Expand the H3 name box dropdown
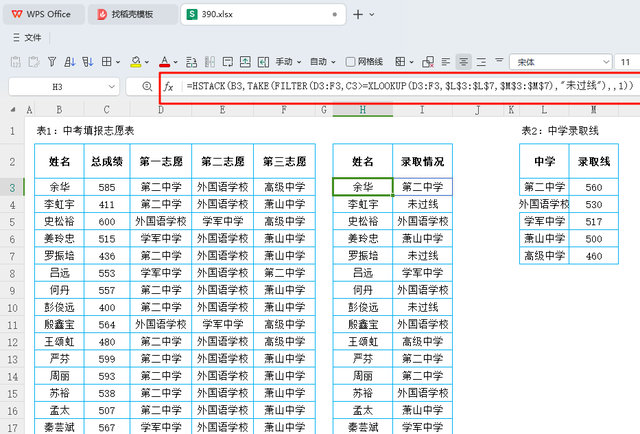This screenshot has width=640, height=434. tap(111, 87)
